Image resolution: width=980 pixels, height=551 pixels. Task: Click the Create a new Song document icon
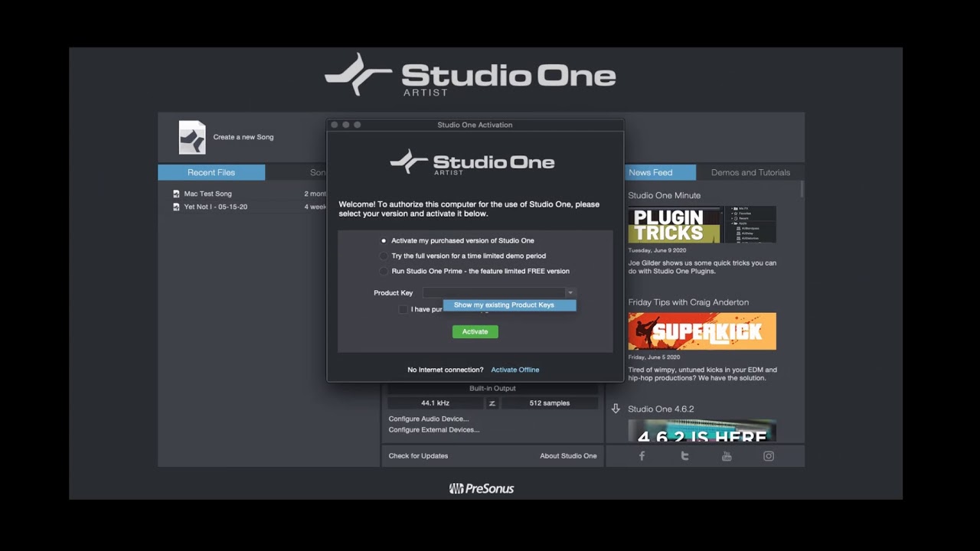click(x=192, y=138)
